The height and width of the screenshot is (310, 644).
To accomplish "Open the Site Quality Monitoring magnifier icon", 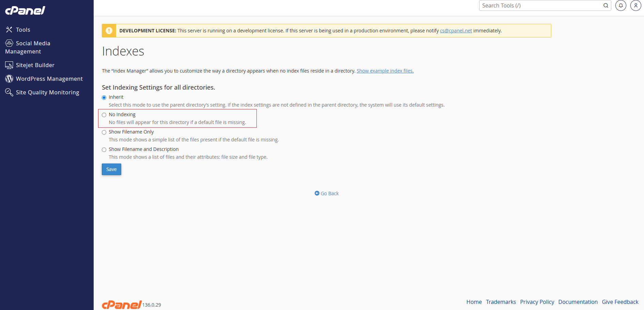I will coord(9,92).
